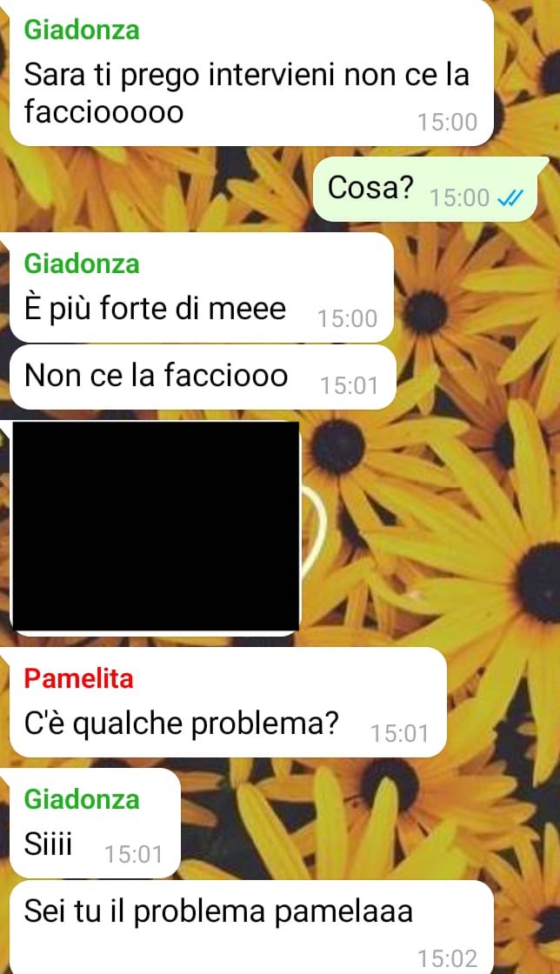Tap Giadonza's name above 'È più forte di meee'

[x=82, y=264]
